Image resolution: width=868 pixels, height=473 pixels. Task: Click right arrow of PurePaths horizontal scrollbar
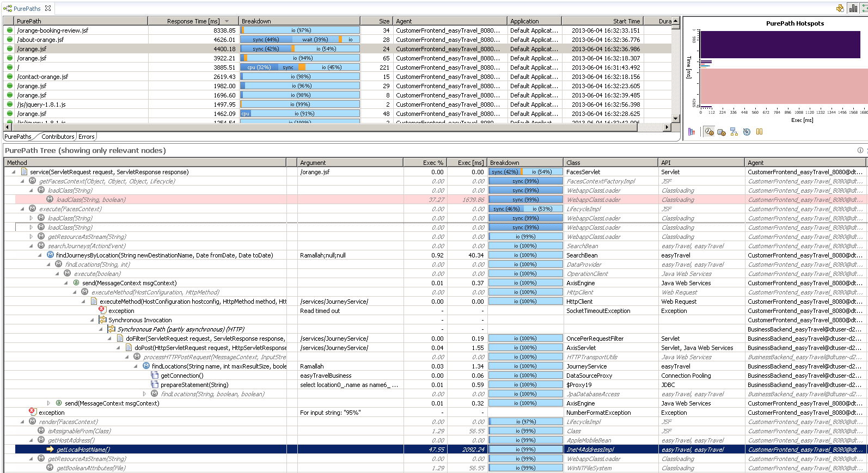667,127
